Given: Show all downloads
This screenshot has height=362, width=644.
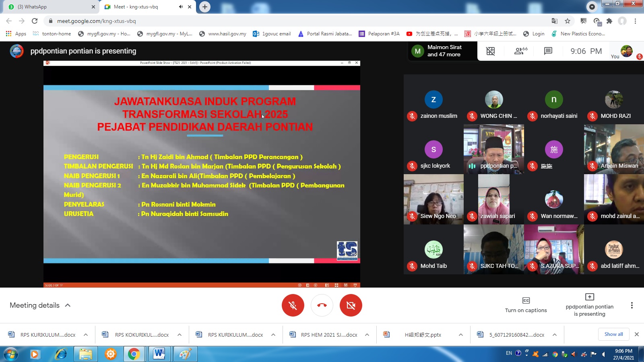Looking at the screenshot, I should [613, 334].
